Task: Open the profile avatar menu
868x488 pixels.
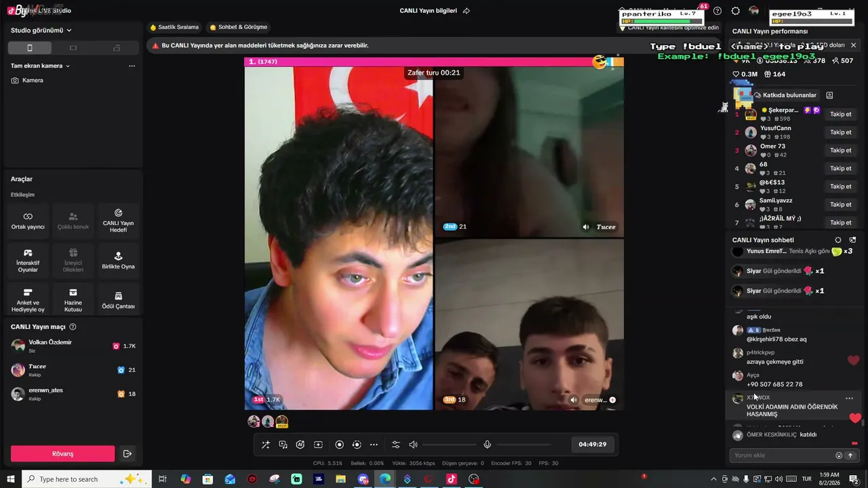Action: (754, 11)
